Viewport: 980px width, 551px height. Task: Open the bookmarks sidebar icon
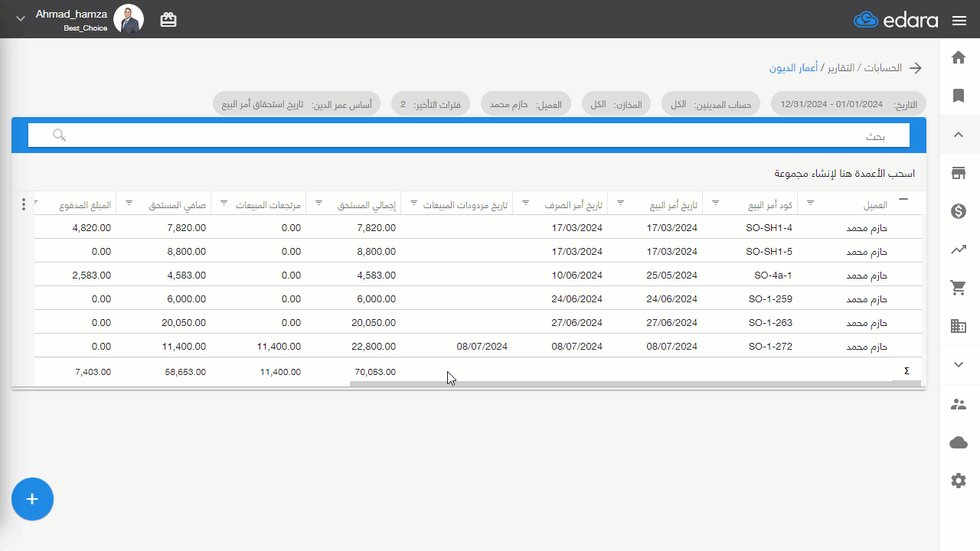[x=959, y=96]
